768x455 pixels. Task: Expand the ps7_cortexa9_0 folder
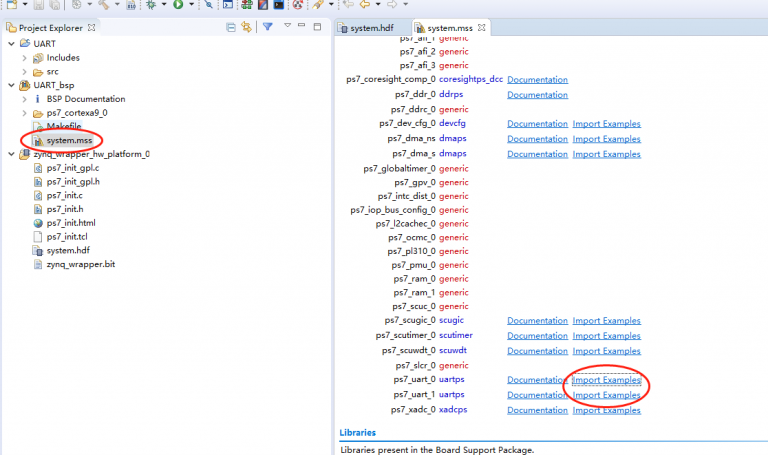[25, 113]
